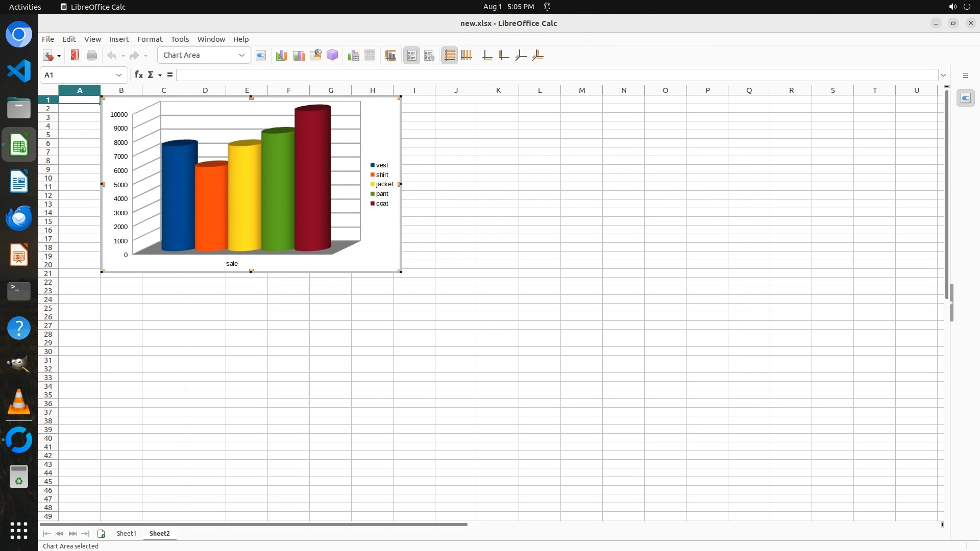The width and height of the screenshot is (980, 551).
Task: Open the Name Box dropdown arrow
Action: coord(119,75)
